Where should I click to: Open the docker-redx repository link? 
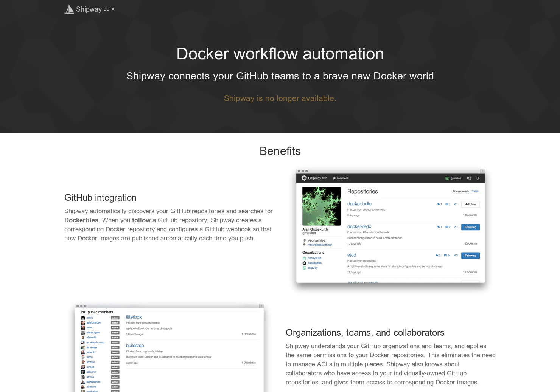[359, 226]
